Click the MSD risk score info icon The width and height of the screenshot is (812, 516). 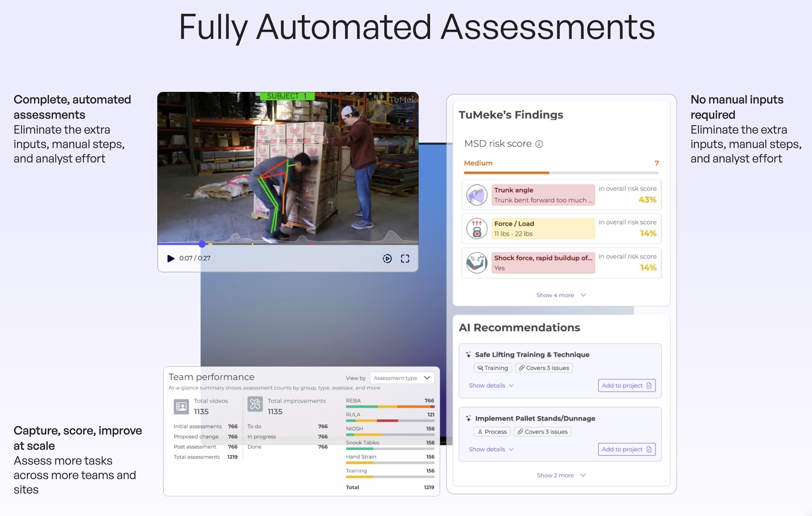tap(539, 144)
